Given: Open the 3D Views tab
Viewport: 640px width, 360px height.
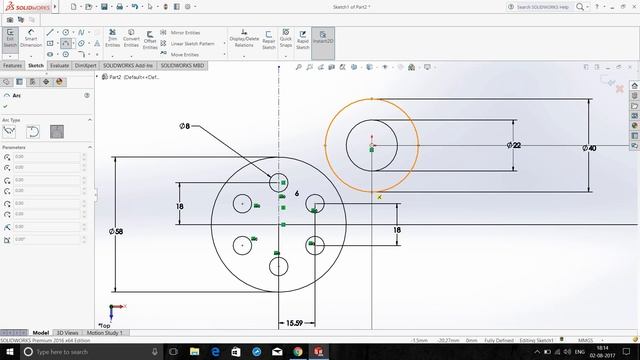Looking at the screenshot, I should click(67, 333).
